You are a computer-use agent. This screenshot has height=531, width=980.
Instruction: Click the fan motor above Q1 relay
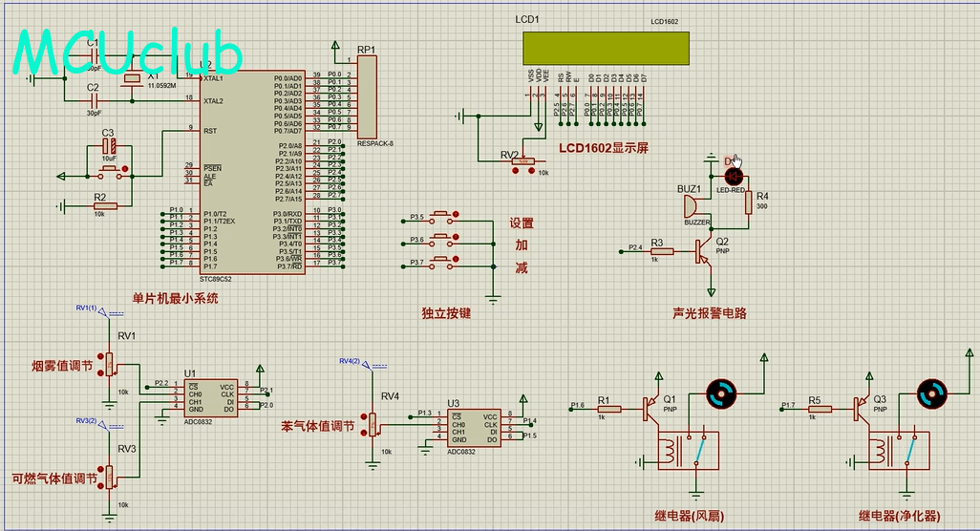pos(720,393)
